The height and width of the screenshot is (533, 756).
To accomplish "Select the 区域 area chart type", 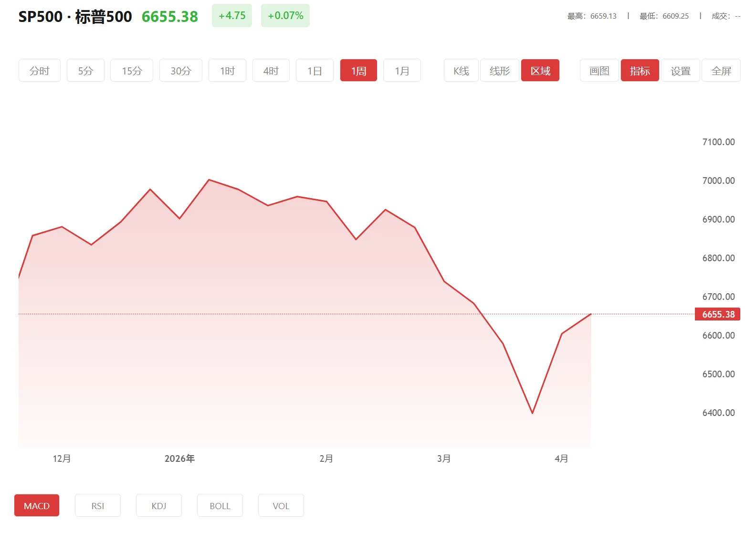I will click(x=540, y=71).
